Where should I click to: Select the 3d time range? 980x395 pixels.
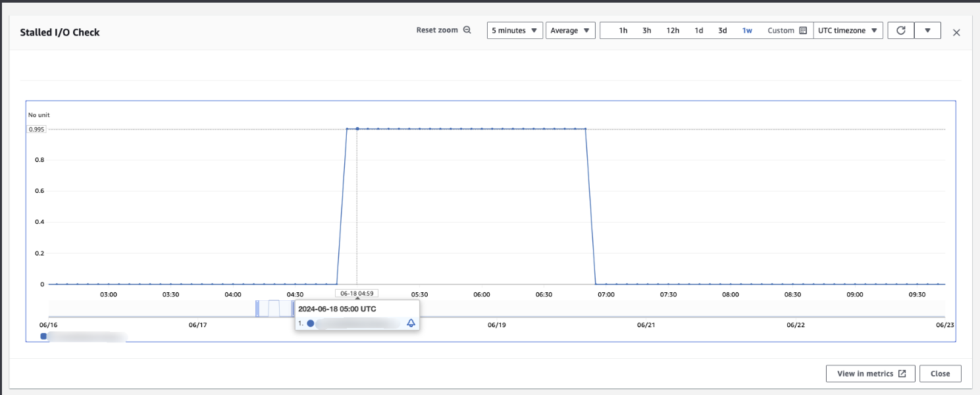click(723, 30)
